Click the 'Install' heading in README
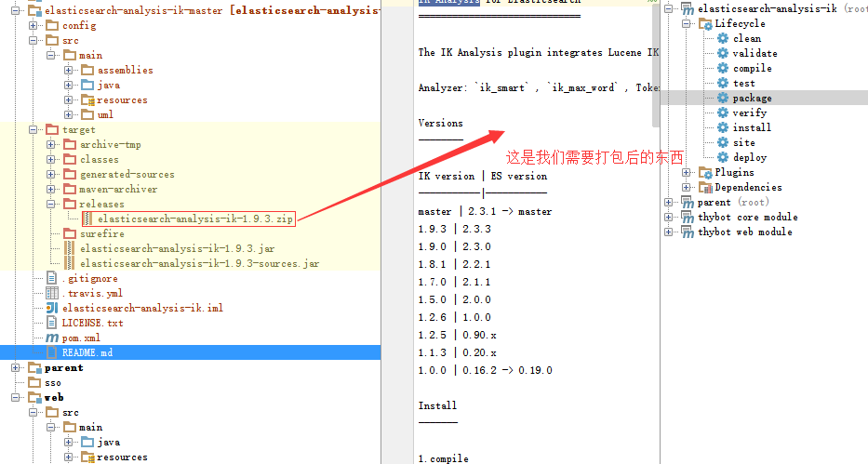The image size is (868, 464). coord(437,405)
